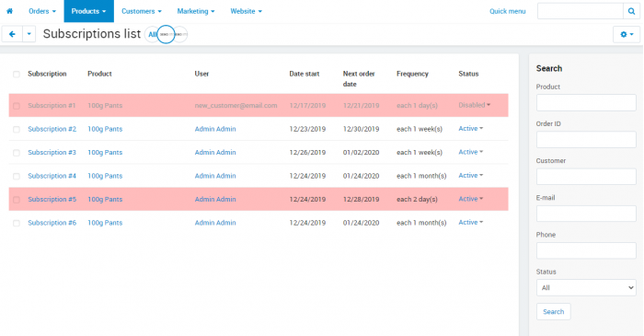Click the E-mail search input field
The width and height of the screenshot is (644, 336).
(x=586, y=214)
